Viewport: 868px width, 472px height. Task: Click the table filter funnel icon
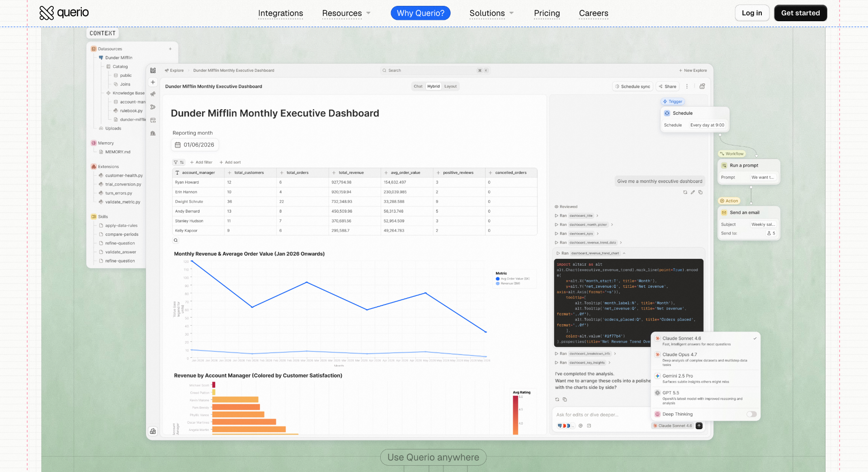[176, 162]
